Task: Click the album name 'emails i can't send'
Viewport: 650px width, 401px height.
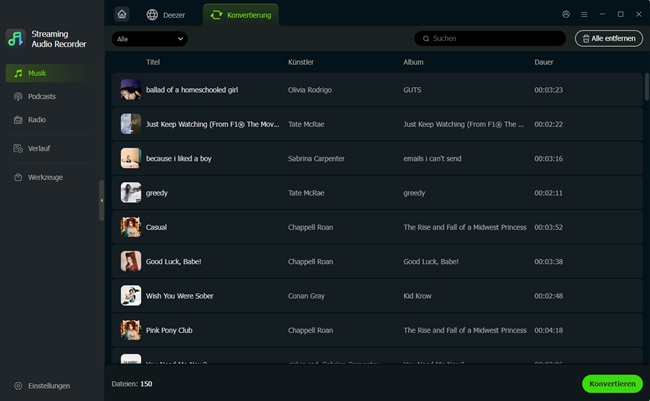Action: click(432, 158)
